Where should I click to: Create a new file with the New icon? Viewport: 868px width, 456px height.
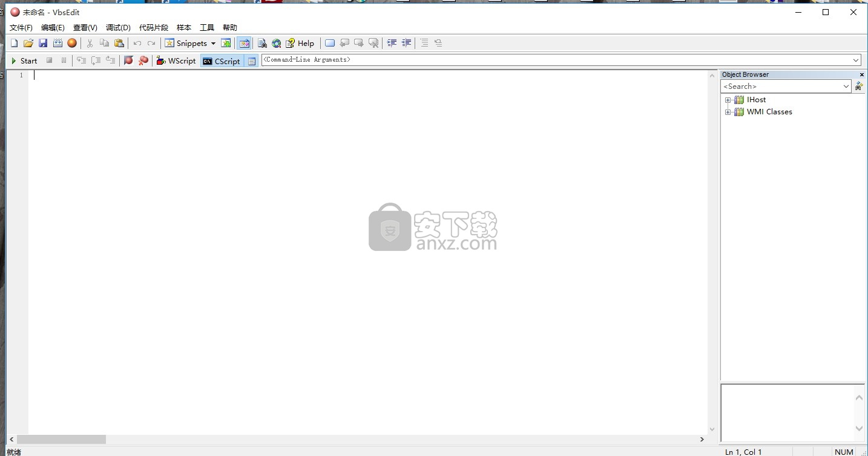14,43
